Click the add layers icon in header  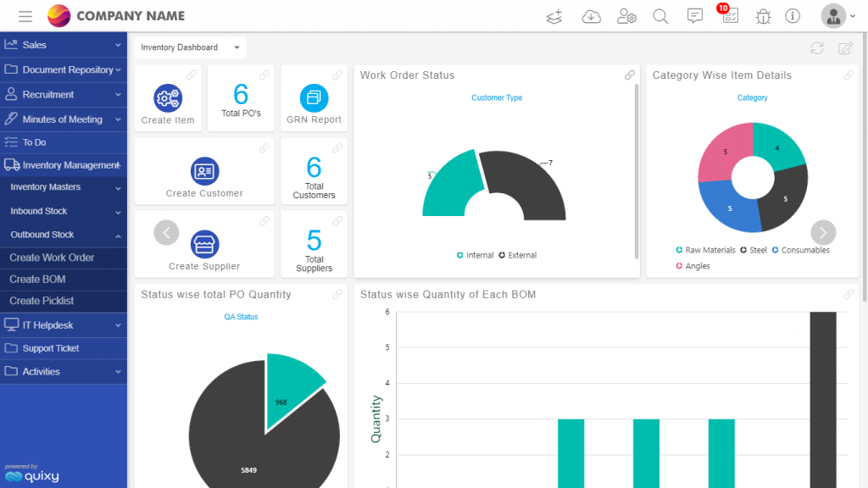click(x=554, y=17)
